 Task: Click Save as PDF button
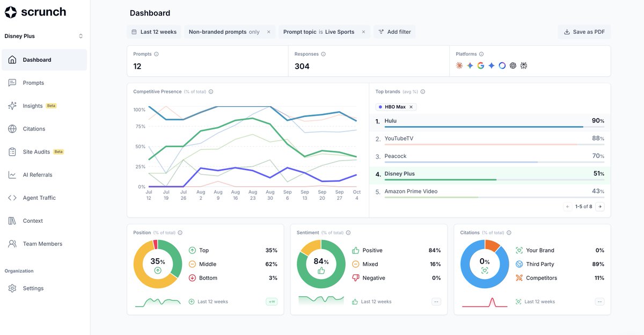584,32
